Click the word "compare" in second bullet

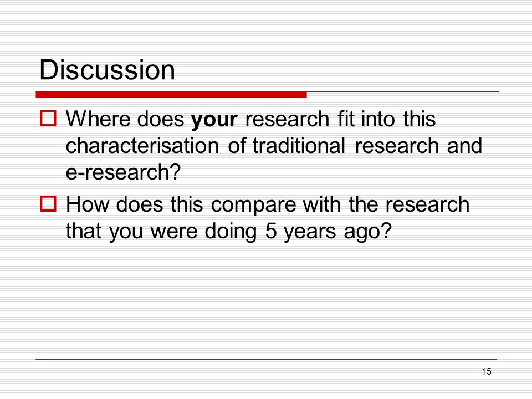[253, 205]
